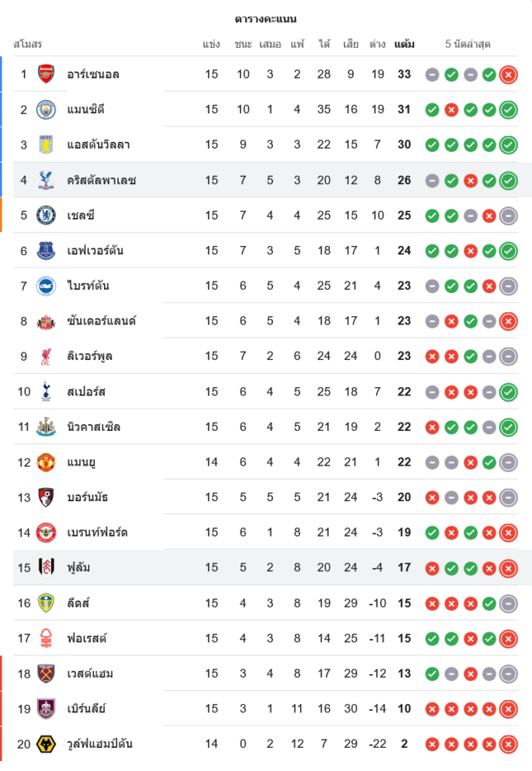Click Chelsea's latest match grey draw icon
The image size is (532, 771).
508,216
